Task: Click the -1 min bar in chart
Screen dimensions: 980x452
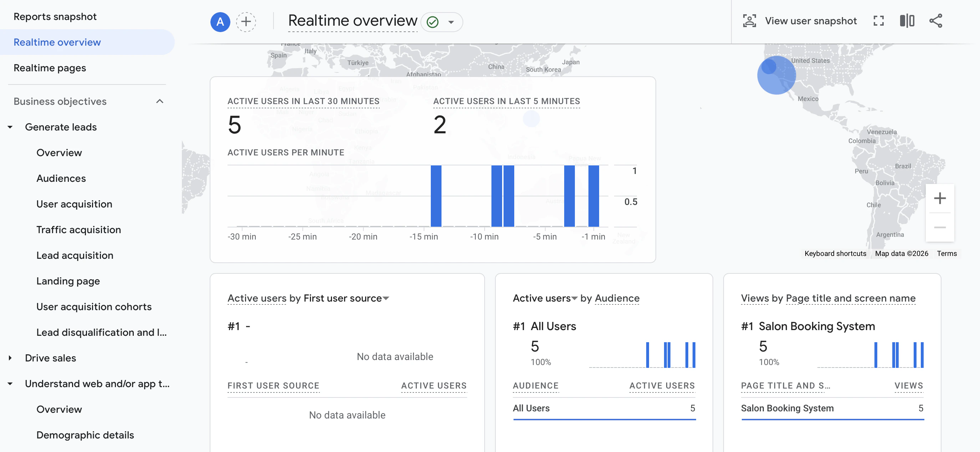Action: (x=593, y=196)
